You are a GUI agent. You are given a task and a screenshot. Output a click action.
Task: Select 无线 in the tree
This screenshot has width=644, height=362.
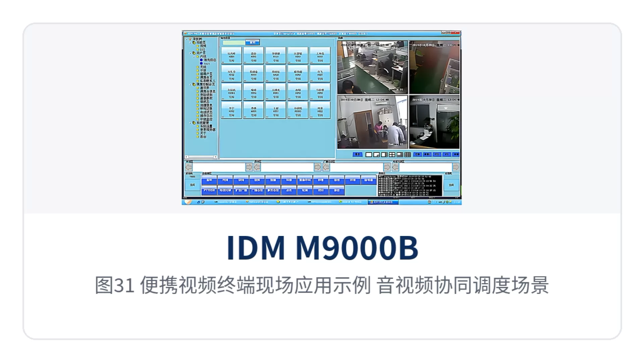(x=203, y=67)
